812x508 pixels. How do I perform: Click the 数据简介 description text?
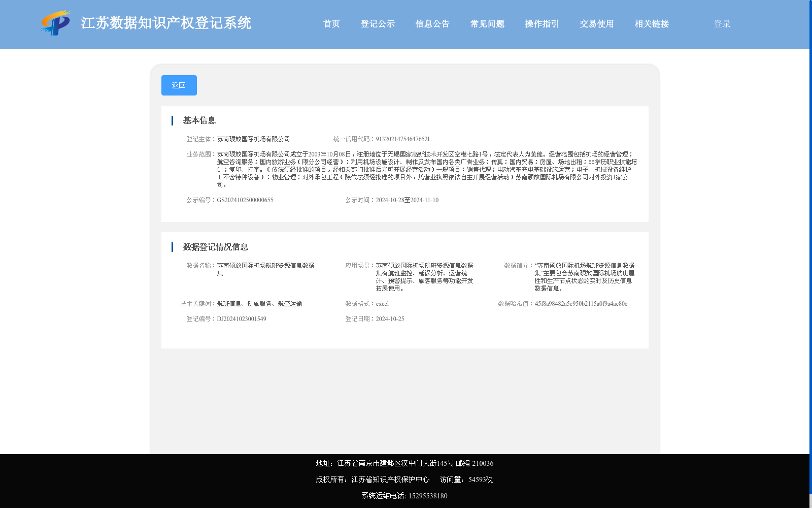pos(585,277)
